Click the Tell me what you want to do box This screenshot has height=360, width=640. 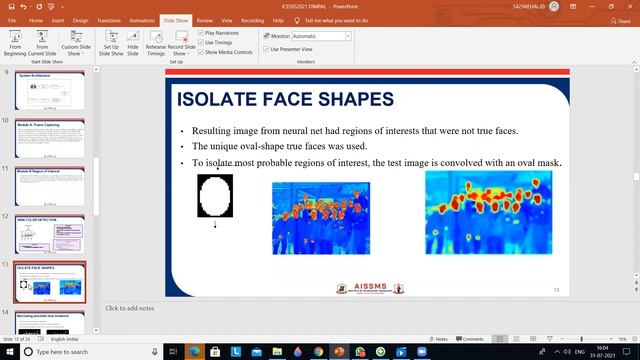[x=331, y=20]
